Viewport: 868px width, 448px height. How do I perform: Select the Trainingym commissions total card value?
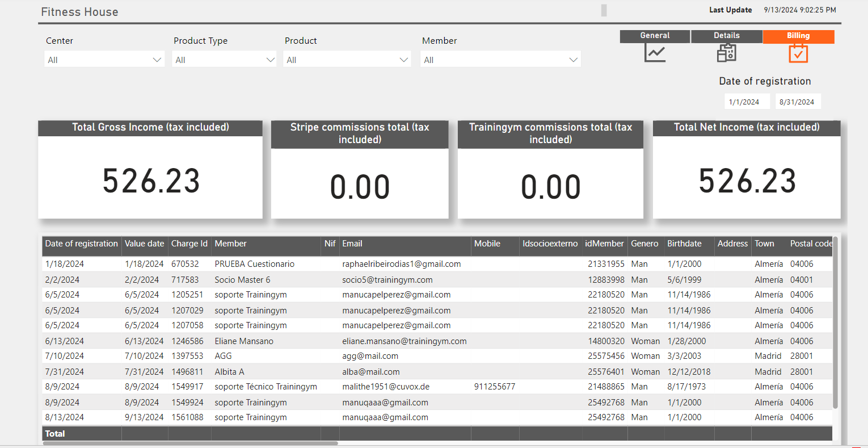550,187
